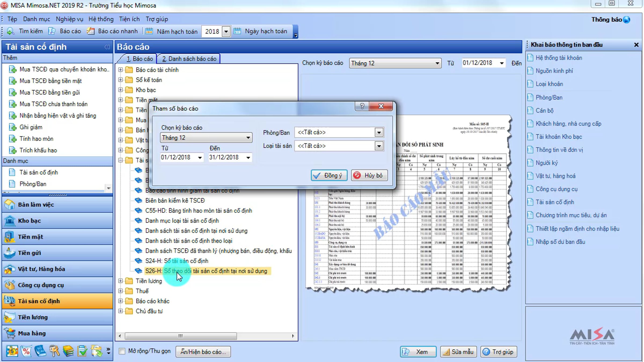Click scroll-down arrow in Danh mục list
644x362 pixels.
tap(108, 188)
